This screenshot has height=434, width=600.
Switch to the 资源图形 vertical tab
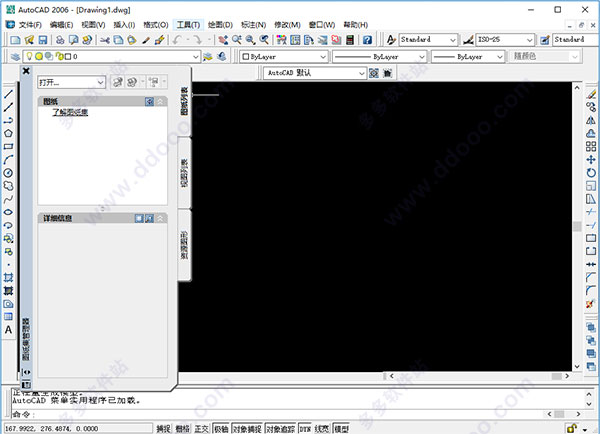click(x=184, y=245)
